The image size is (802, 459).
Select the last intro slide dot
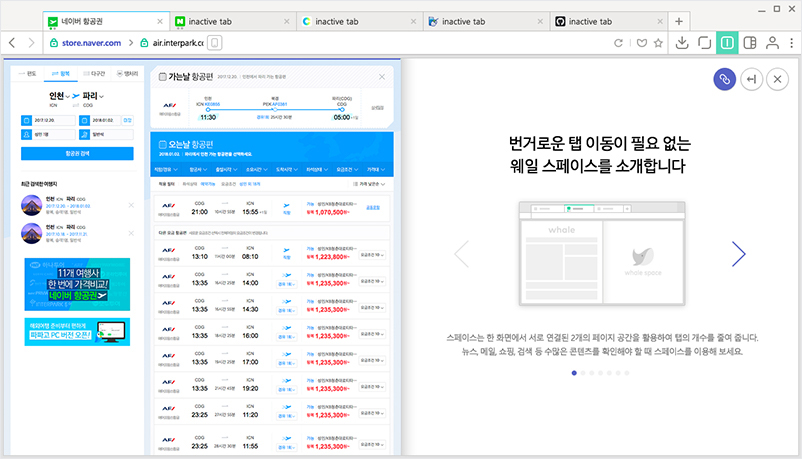pos(627,373)
